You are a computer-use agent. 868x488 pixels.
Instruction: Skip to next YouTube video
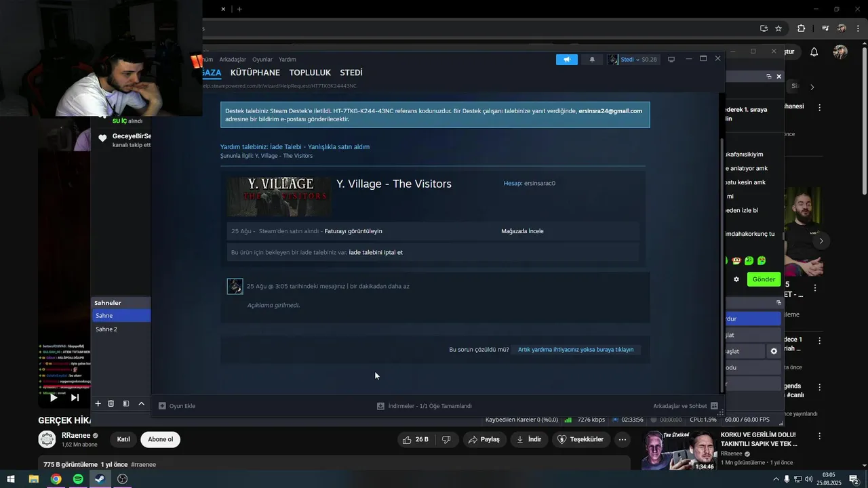pos(75,398)
